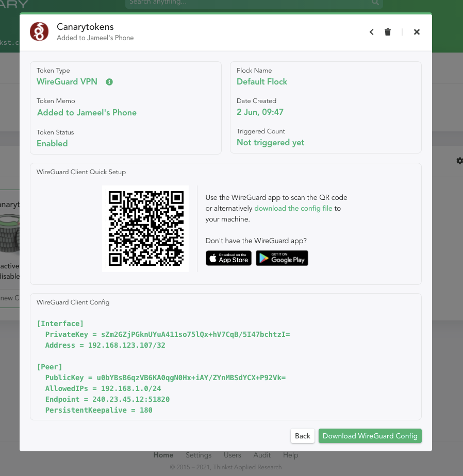
Task: Click the 'Enabled' token status text
Action: coord(52,143)
